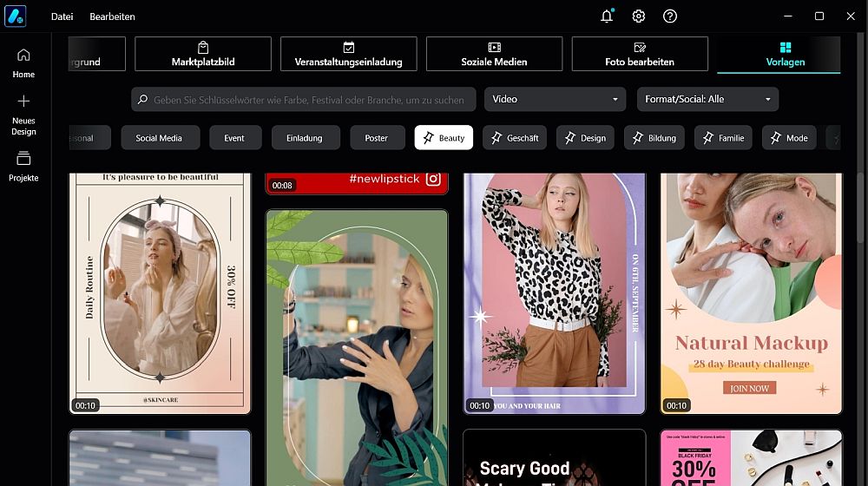The width and height of the screenshot is (868, 486).
Task: Open the #newlipstick red template
Action: click(357, 184)
